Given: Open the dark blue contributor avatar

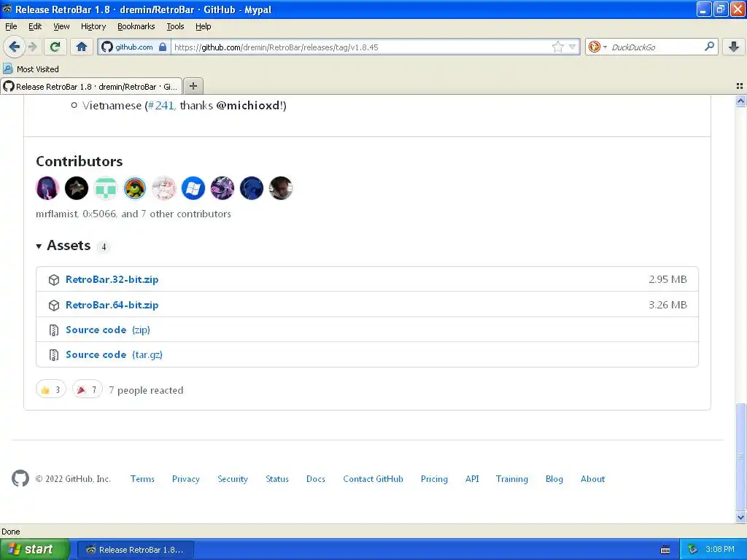Looking at the screenshot, I should (x=252, y=188).
